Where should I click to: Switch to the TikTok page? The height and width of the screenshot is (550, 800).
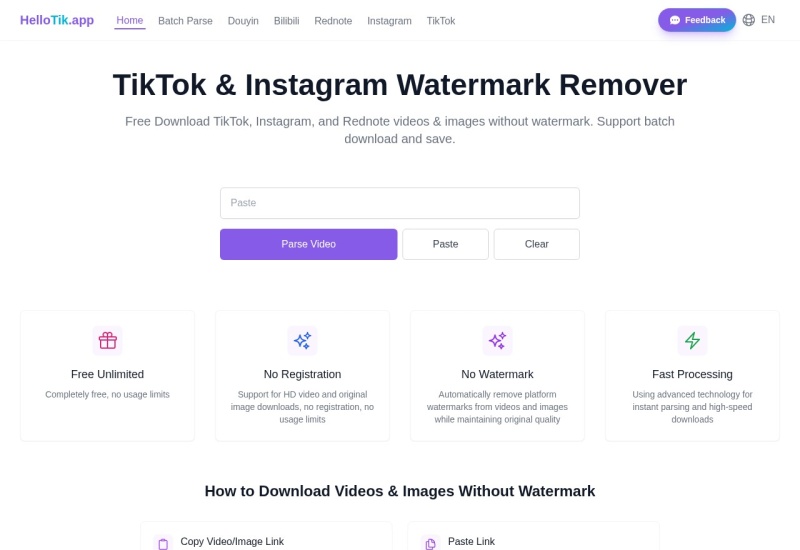(x=441, y=21)
